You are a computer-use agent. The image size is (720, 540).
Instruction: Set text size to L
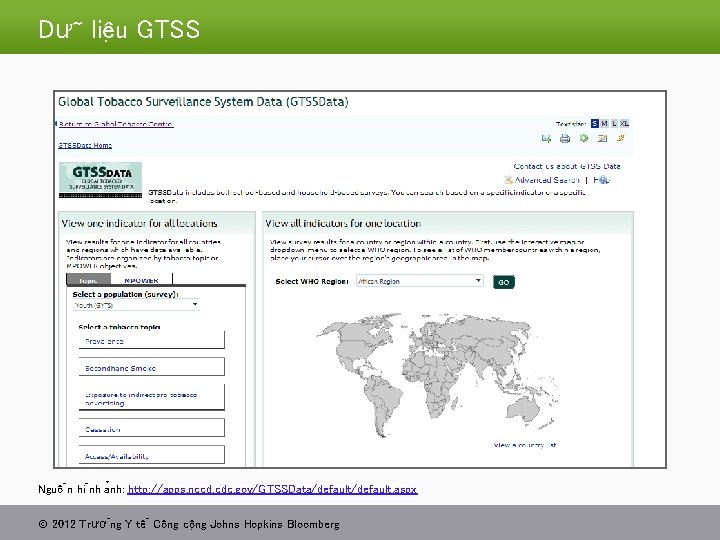(x=614, y=124)
